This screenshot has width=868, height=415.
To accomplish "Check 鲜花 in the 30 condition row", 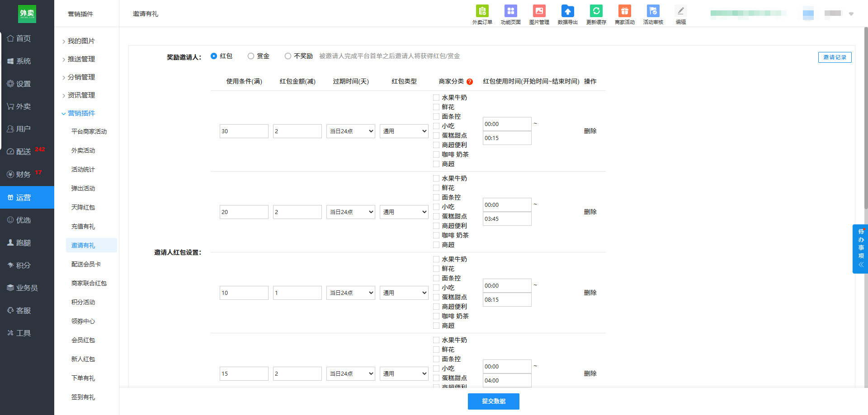I will pos(436,107).
